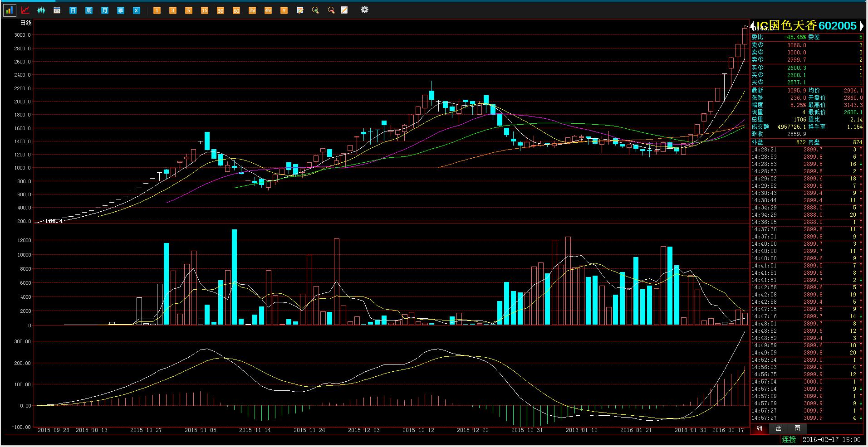Switch to quarterly period 季
Image resolution: width=868 pixels, height=447 pixels.
click(x=121, y=10)
